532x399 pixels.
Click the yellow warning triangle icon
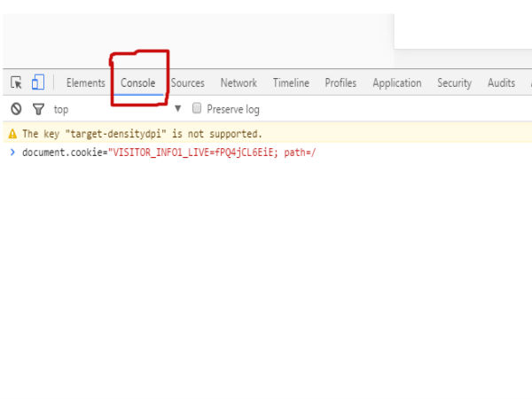(12, 134)
